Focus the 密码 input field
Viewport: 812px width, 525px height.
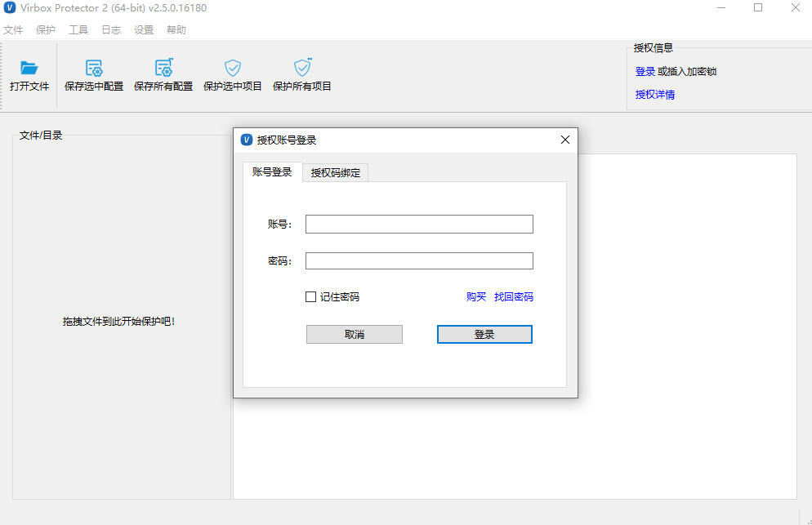pos(419,261)
